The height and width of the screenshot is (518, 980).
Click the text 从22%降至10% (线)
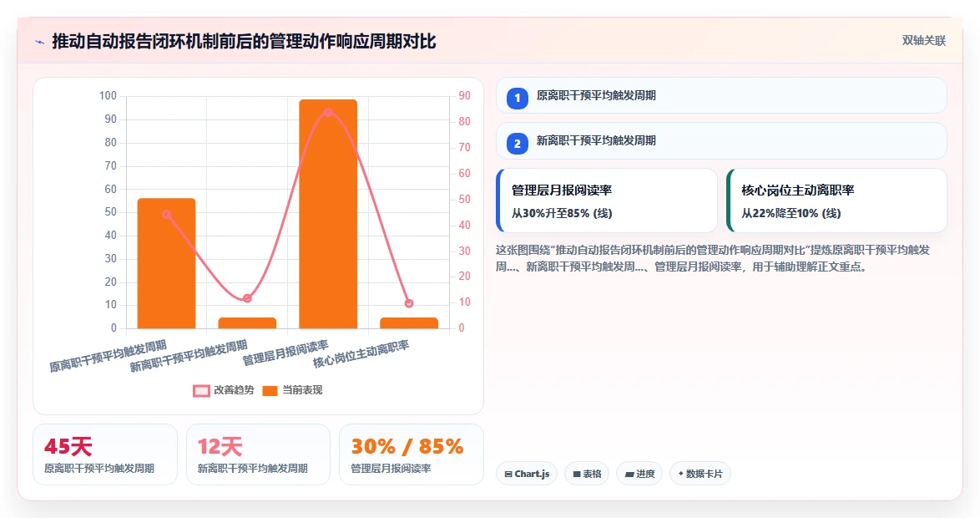(791, 213)
